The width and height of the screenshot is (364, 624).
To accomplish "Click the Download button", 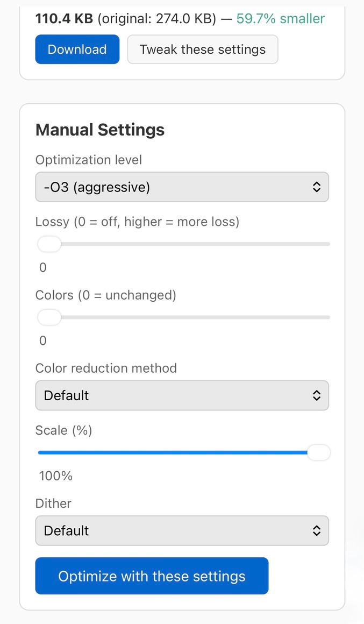I will [77, 49].
